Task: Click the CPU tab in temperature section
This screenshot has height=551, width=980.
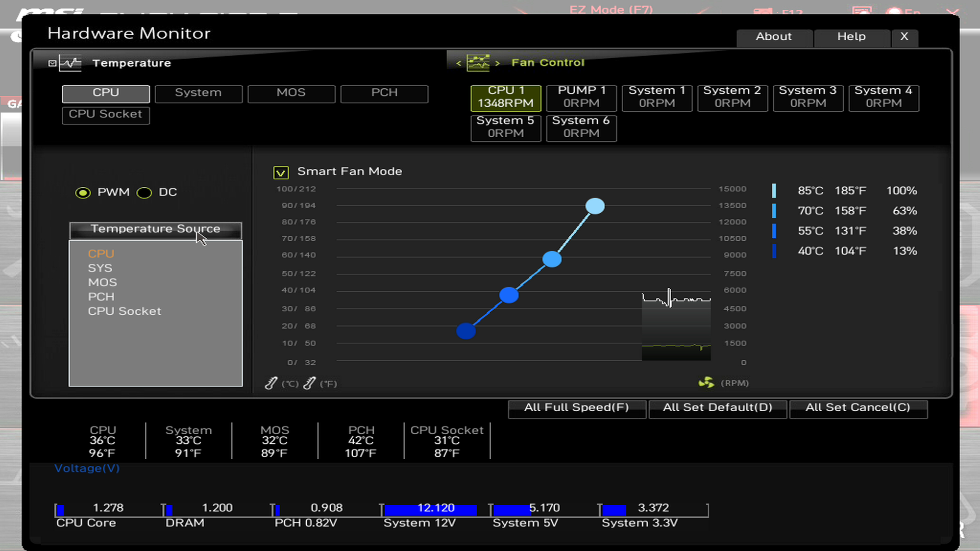Action: pos(105,92)
